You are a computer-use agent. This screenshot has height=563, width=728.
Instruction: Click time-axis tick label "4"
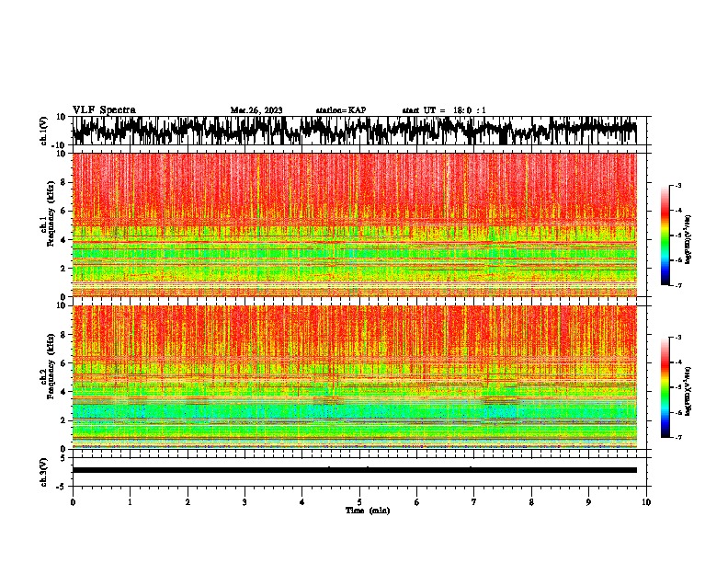[x=302, y=502]
